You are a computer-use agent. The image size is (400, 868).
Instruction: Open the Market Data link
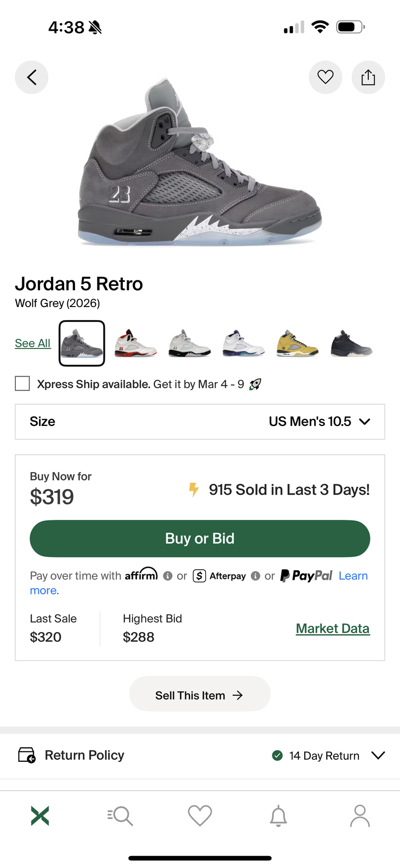333,628
